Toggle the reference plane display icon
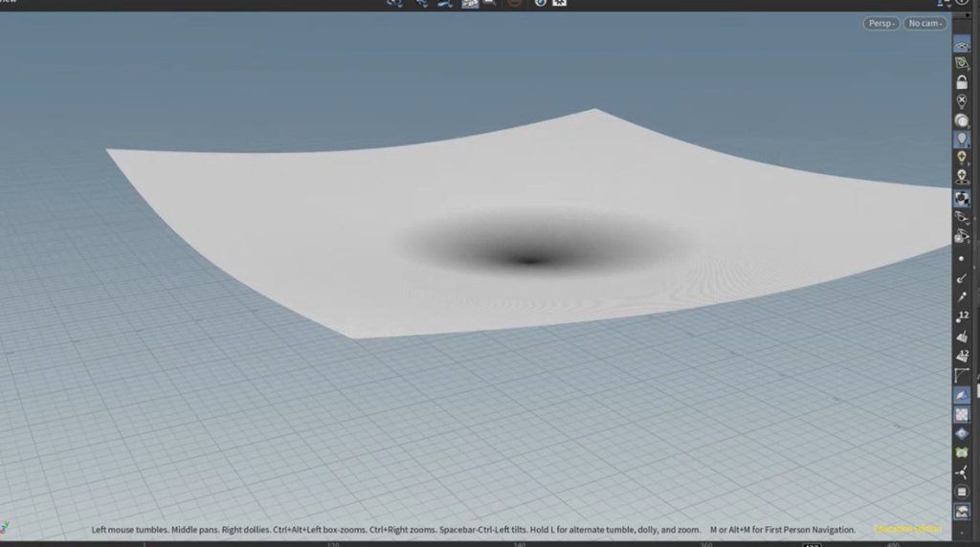Screen dimensions: 980x547 [962, 44]
